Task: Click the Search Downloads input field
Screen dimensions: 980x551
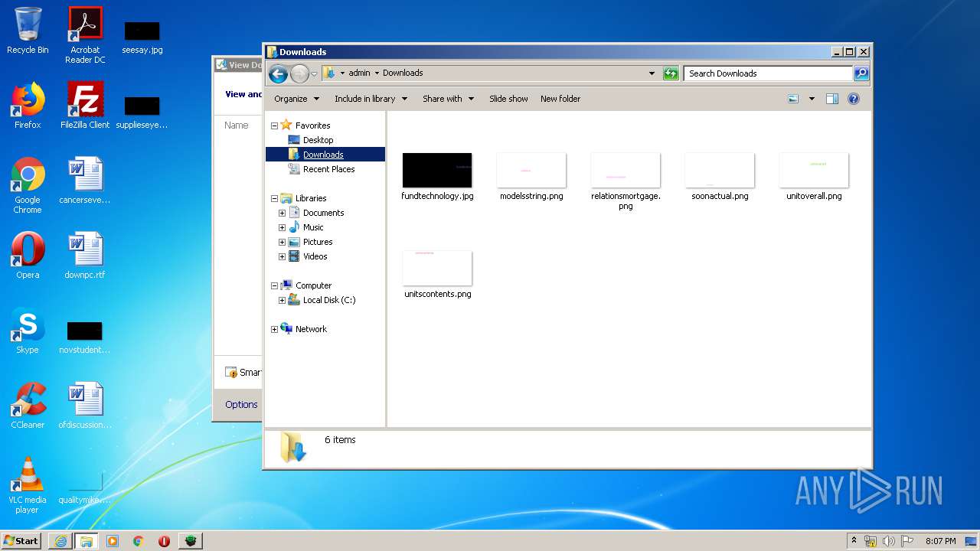Action: [x=768, y=73]
